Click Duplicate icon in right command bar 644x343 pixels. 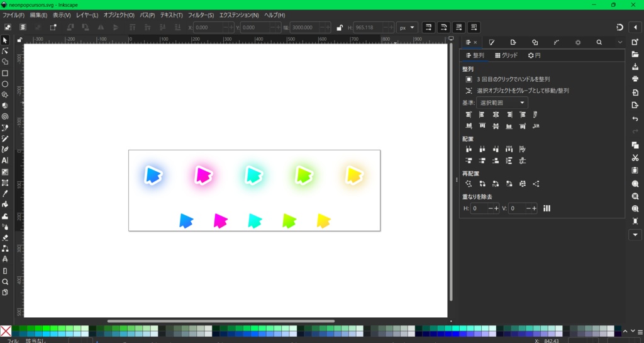pos(635,145)
